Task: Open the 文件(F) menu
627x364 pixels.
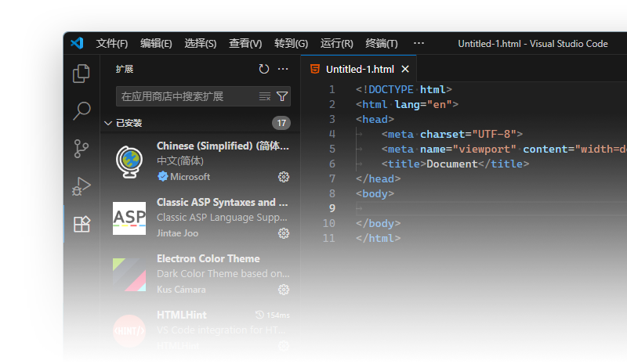Action: click(x=112, y=44)
